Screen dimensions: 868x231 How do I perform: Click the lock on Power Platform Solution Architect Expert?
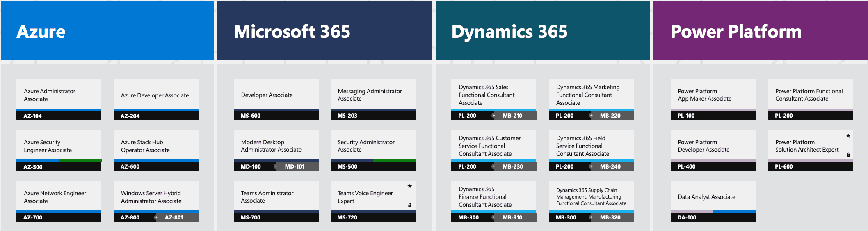[848, 155]
